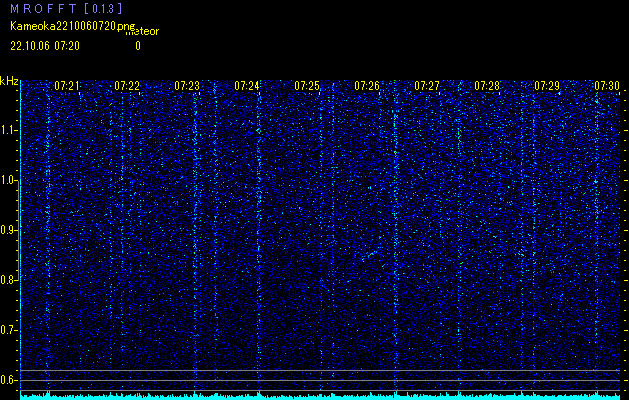Select the 07:30 time marker
The height and width of the screenshot is (400, 629).
(607, 85)
